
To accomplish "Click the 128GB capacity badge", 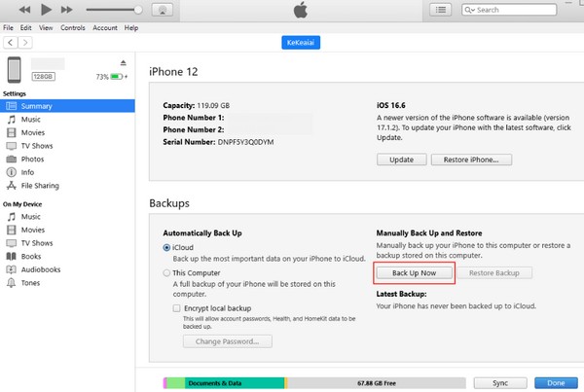I will [44, 77].
